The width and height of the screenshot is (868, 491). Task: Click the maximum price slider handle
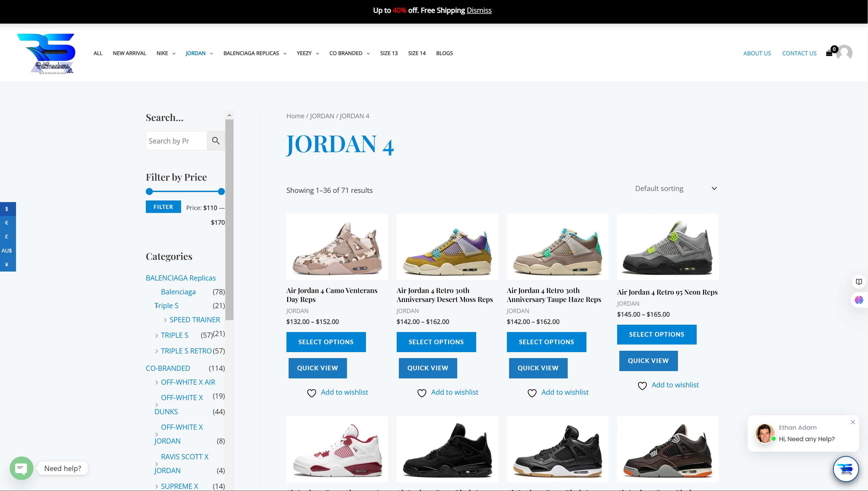tap(221, 192)
